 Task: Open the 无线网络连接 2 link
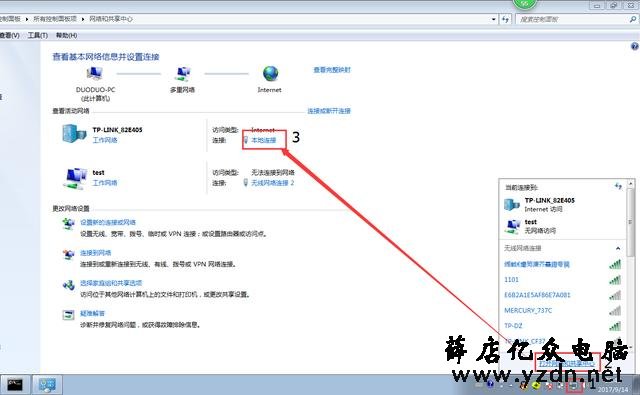coord(273,183)
